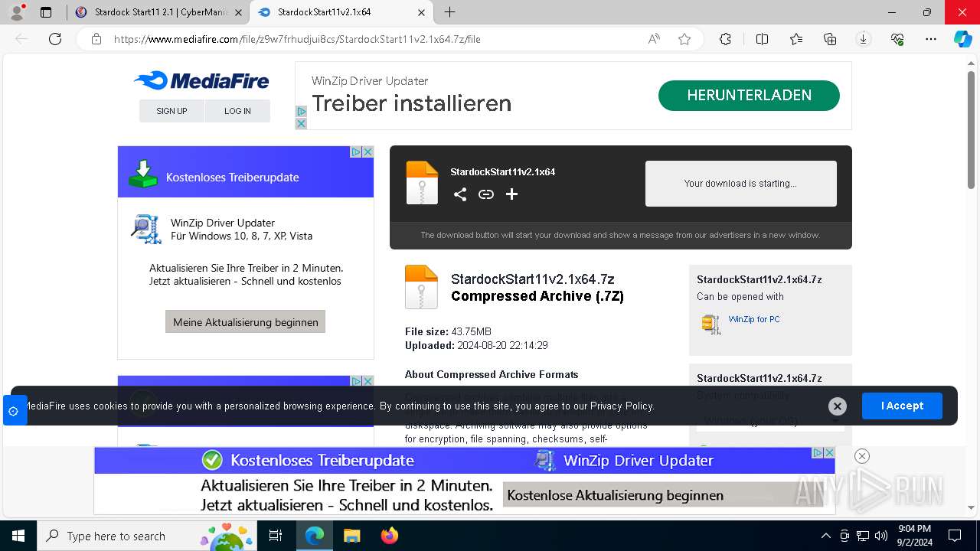This screenshot has width=980, height=551.
Task: Close the CyberMania tab
Action: coord(238,12)
